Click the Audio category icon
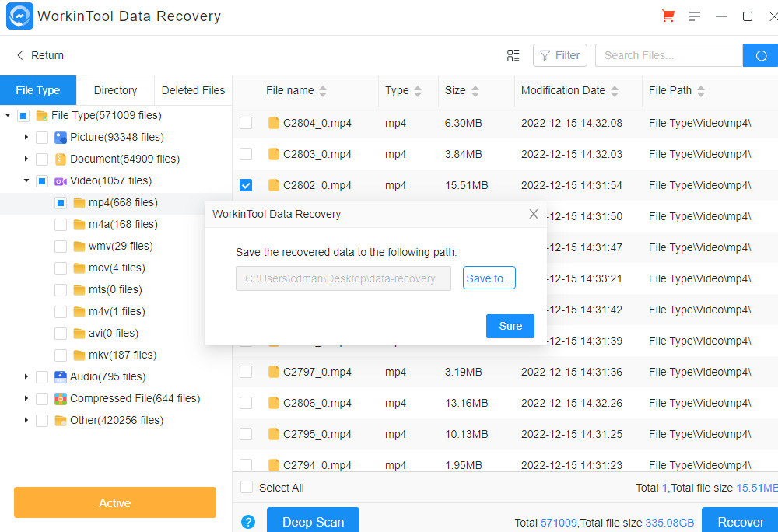Image resolution: width=778 pixels, height=532 pixels. (61, 376)
